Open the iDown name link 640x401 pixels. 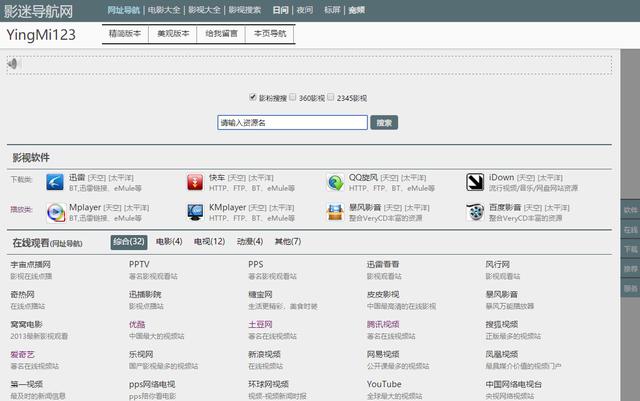tap(501, 178)
